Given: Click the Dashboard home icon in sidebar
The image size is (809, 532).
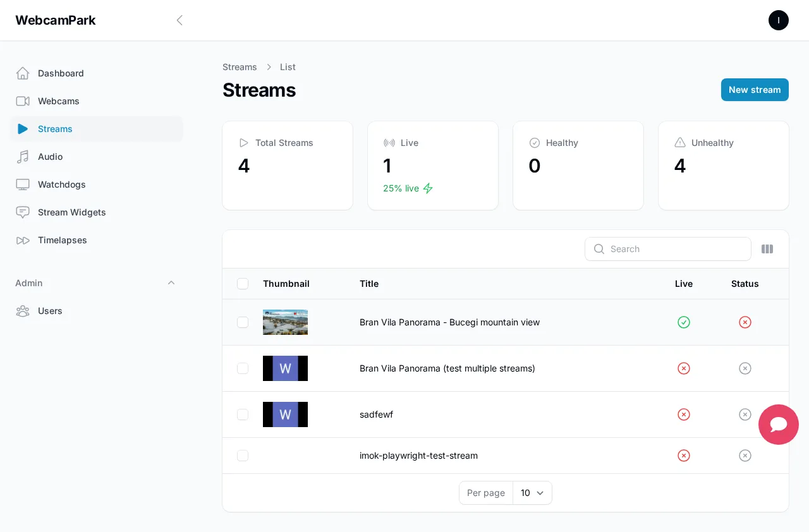Looking at the screenshot, I should [23, 73].
